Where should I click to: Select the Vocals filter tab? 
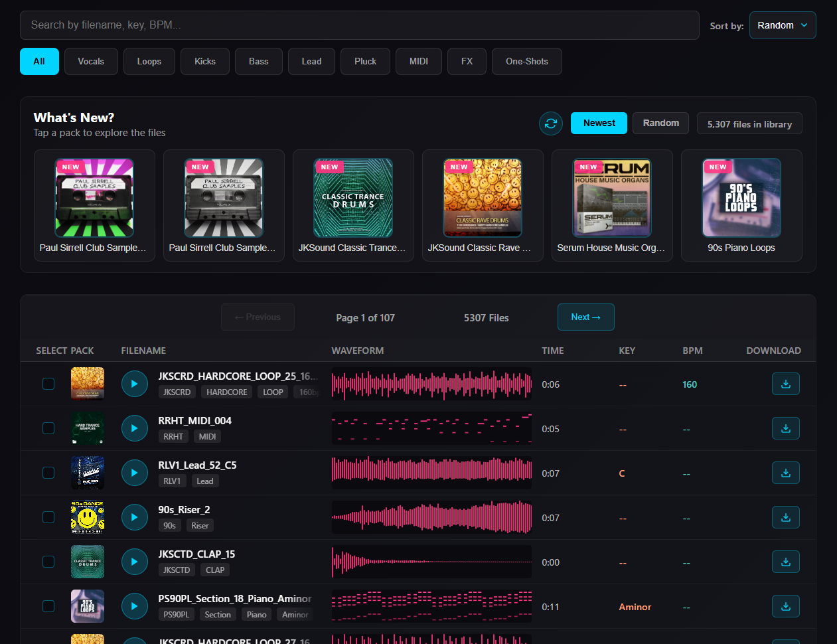(91, 61)
